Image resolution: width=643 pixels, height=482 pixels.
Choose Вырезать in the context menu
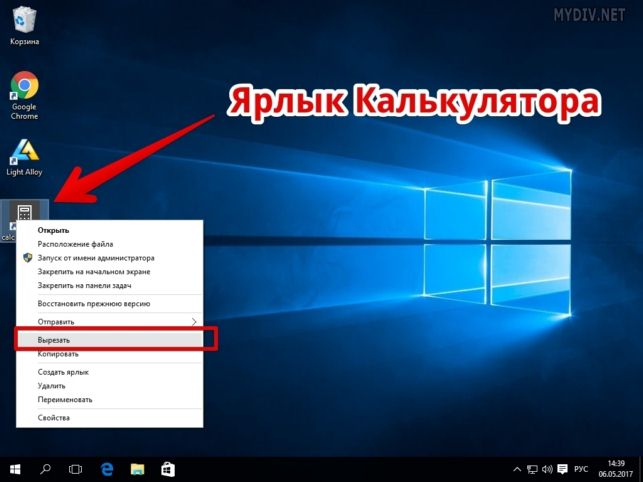coord(109,340)
